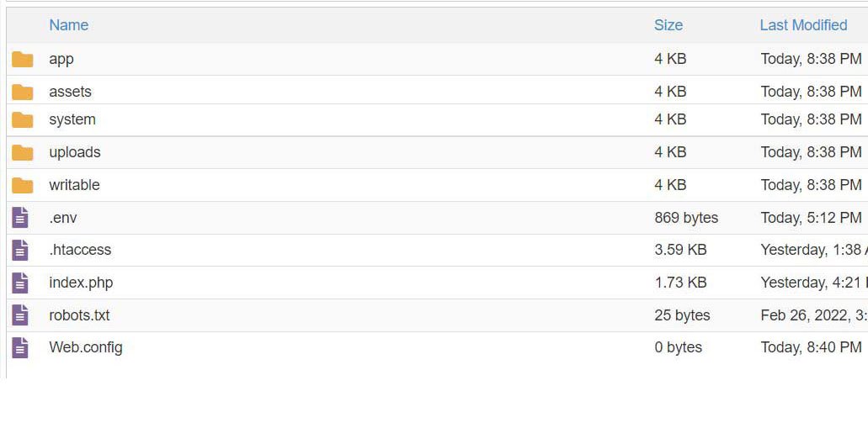Click the app folder icon
The width and height of the screenshot is (868, 423).
click(23, 59)
